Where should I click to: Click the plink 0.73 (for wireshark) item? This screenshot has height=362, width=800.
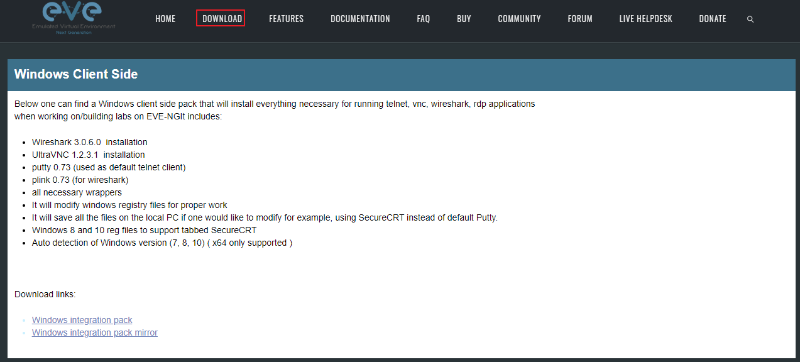(x=80, y=180)
